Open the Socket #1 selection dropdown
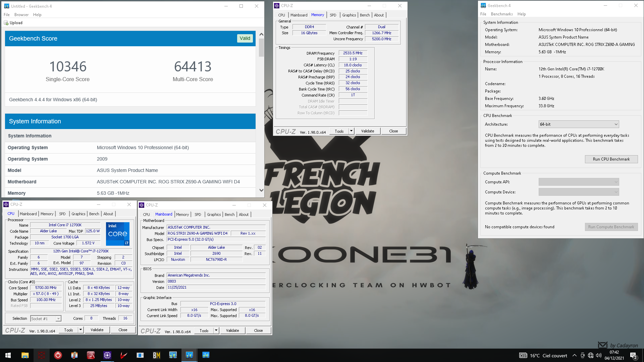The image size is (644, 362). [46, 319]
